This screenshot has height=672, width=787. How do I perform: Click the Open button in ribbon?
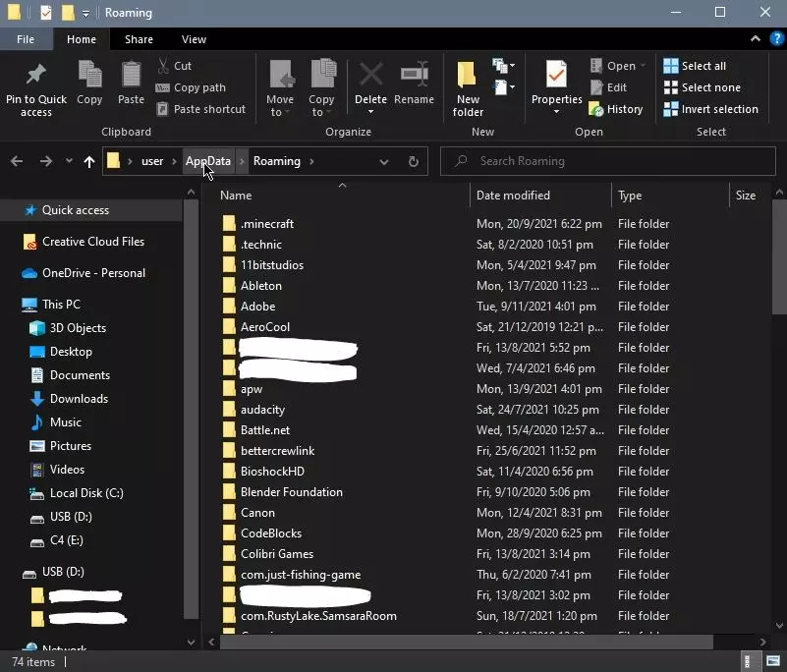[x=618, y=66]
